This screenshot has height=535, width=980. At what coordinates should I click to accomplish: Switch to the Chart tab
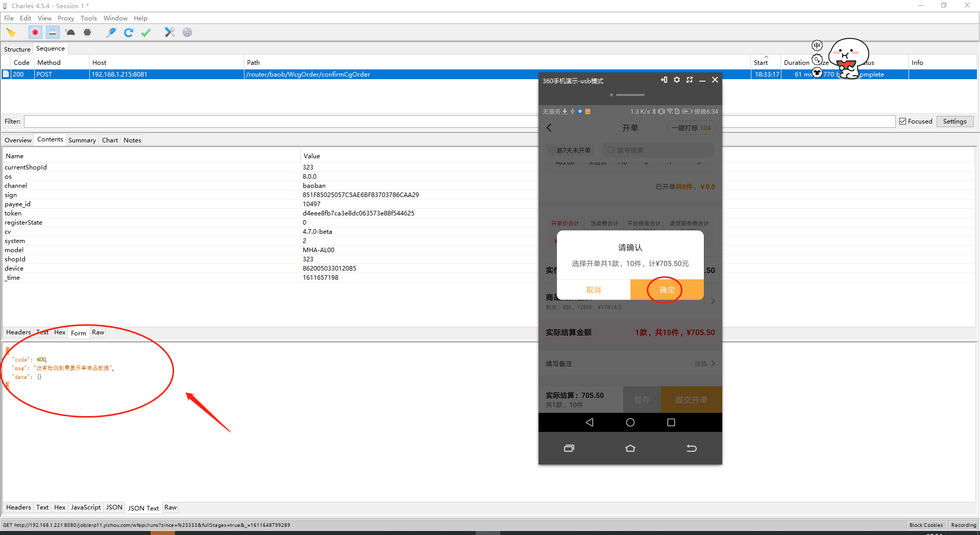point(110,140)
